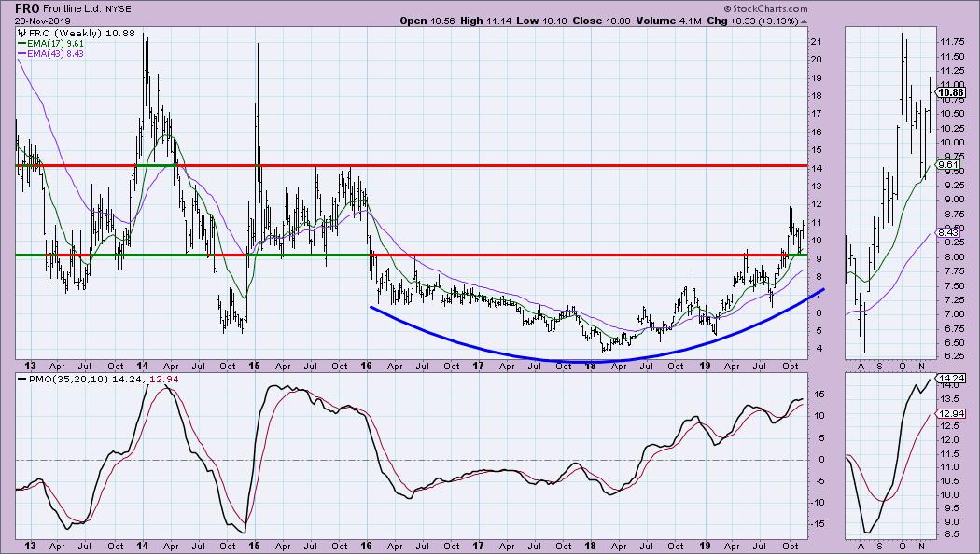The image size is (980, 554).
Task: Select the EMA(17) 9.61 legend entry
Action: tap(55, 44)
